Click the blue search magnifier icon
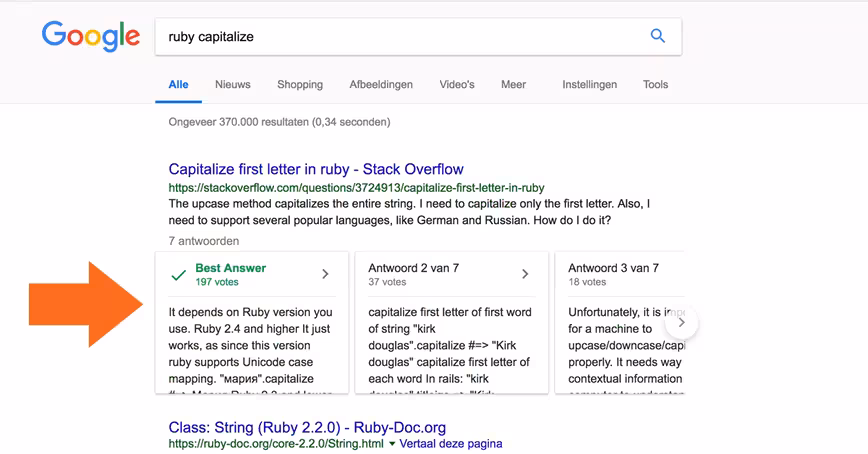The width and height of the screenshot is (868, 454). point(658,36)
